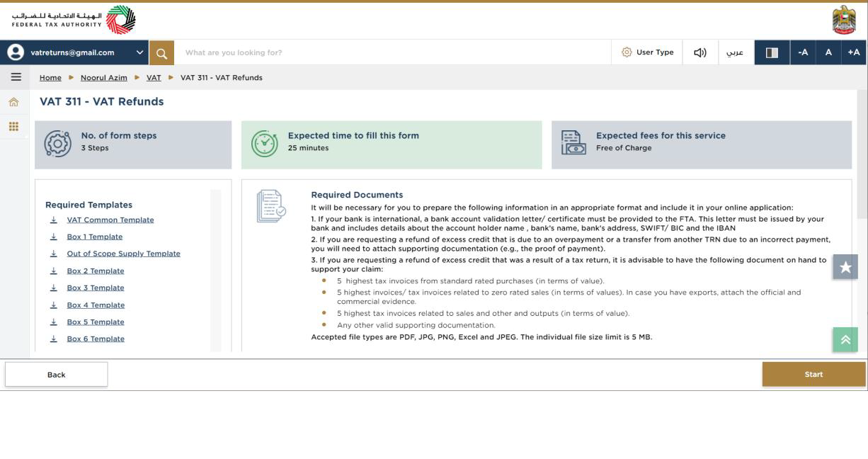
Task: Download Box 6 Template
Action: tap(96, 339)
